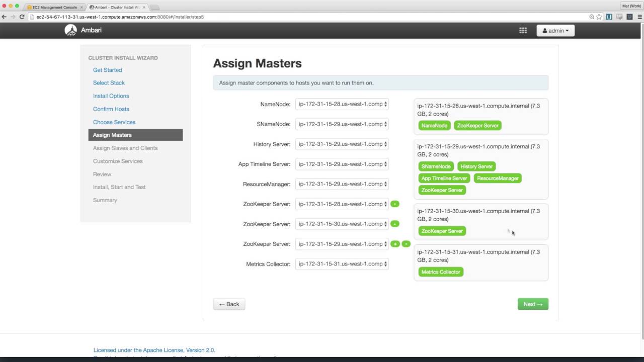Click the ZooKeeper Server tag on host 15-29

(442, 191)
